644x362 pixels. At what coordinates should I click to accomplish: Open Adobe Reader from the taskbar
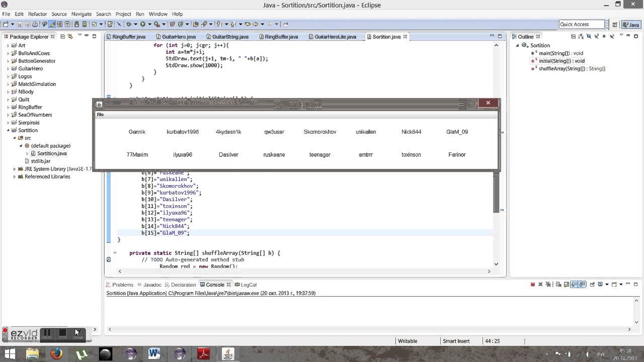tap(203, 354)
